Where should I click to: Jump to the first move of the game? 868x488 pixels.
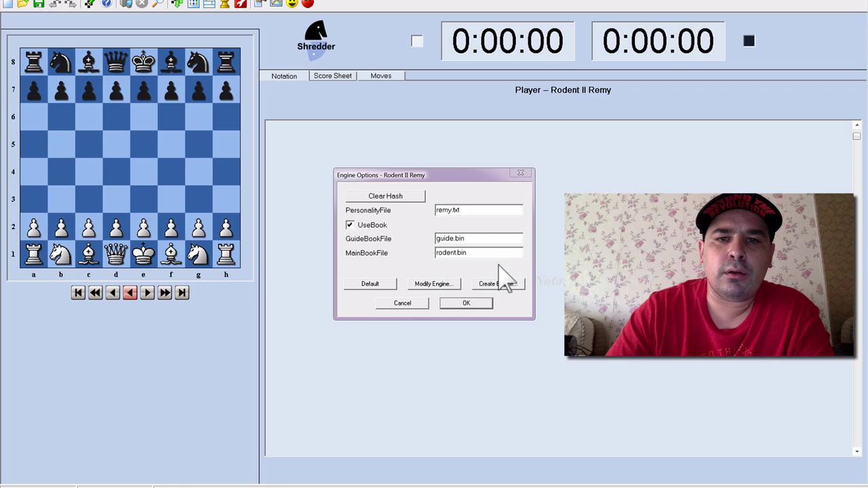[78, 293]
